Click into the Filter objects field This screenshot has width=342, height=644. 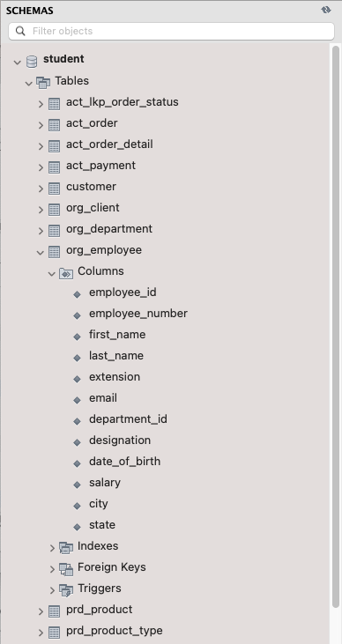[x=171, y=31]
